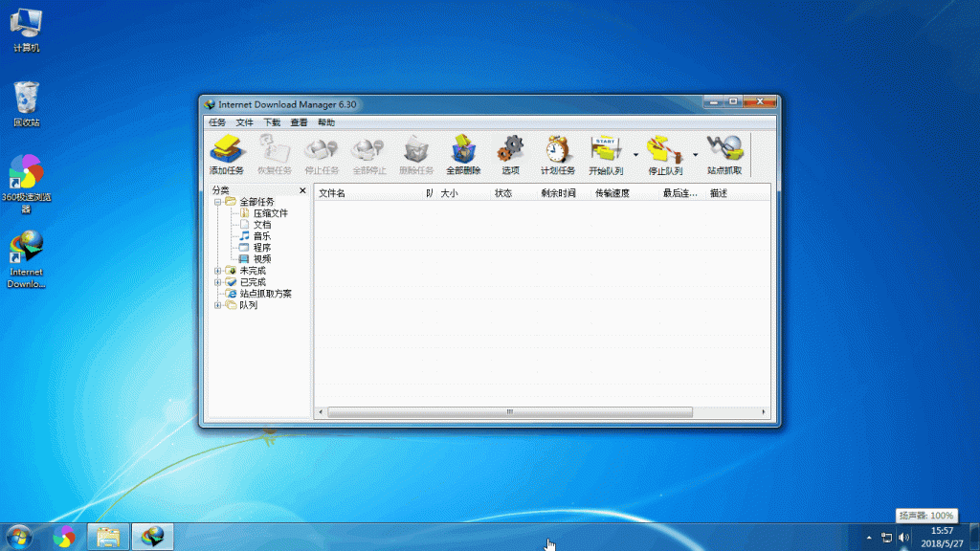Open the 文件 menu
The width and height of the screenshot is (980, 551).
(x=244, y=122)
